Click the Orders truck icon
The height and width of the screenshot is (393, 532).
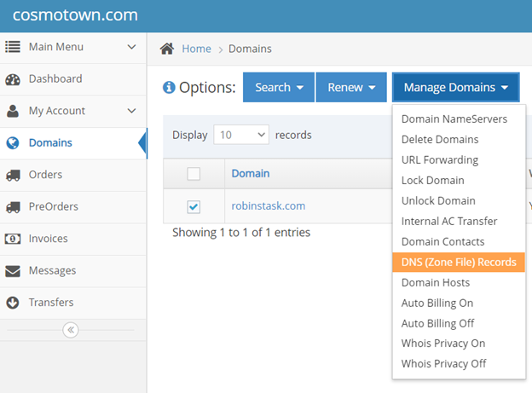pyautogui.click(x=13, y=175)
